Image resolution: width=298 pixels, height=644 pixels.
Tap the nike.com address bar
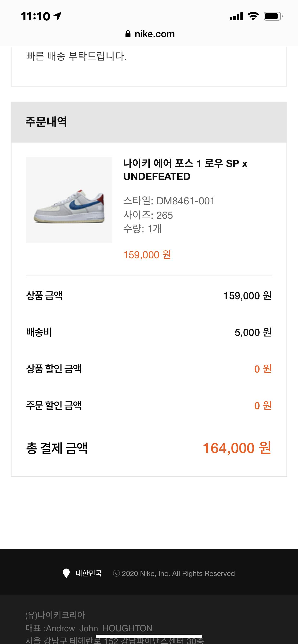coord(150,34)
